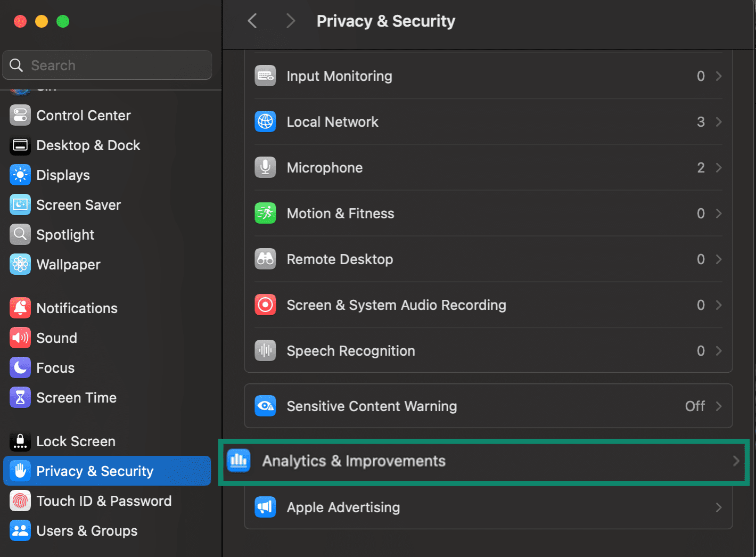756x557 pixels.
Task: Select Privacy & Security in the sidebar
Action: 94,471
